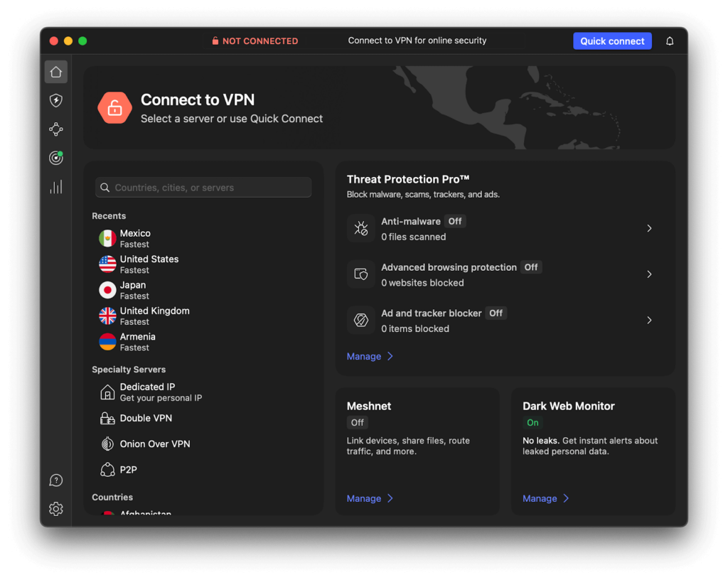Choose Dedicated IP specialty server
Screen dimensions: 728x580
(x=203, y=392)
